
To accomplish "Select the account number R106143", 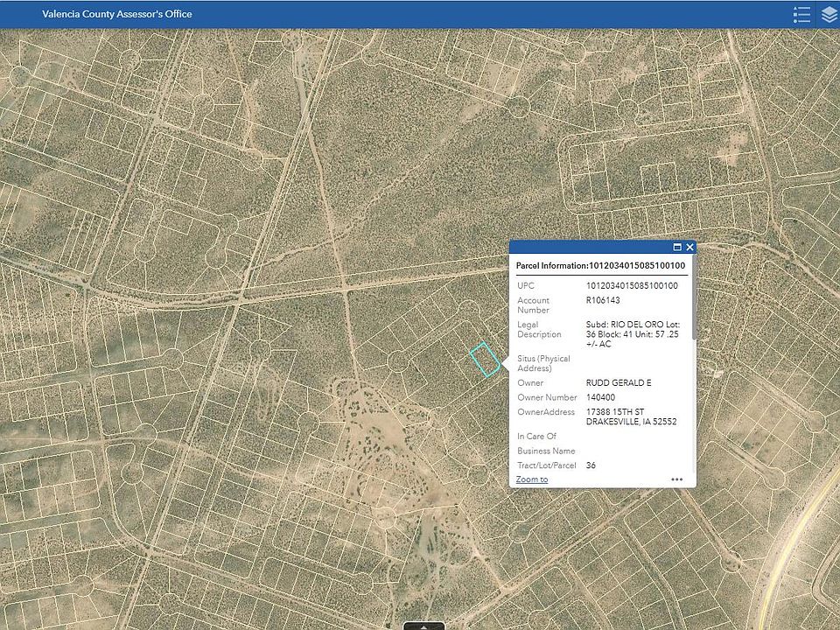I will click(603, 300).
